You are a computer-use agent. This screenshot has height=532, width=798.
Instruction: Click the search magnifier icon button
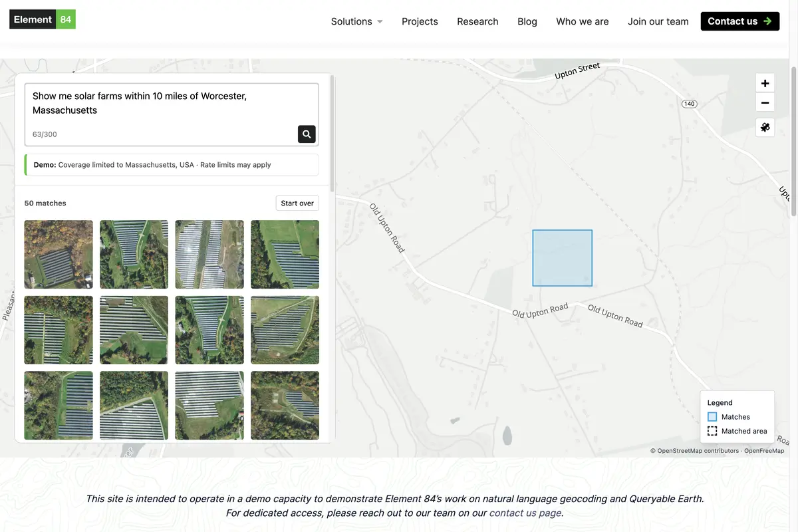click(x=307, y=134)
